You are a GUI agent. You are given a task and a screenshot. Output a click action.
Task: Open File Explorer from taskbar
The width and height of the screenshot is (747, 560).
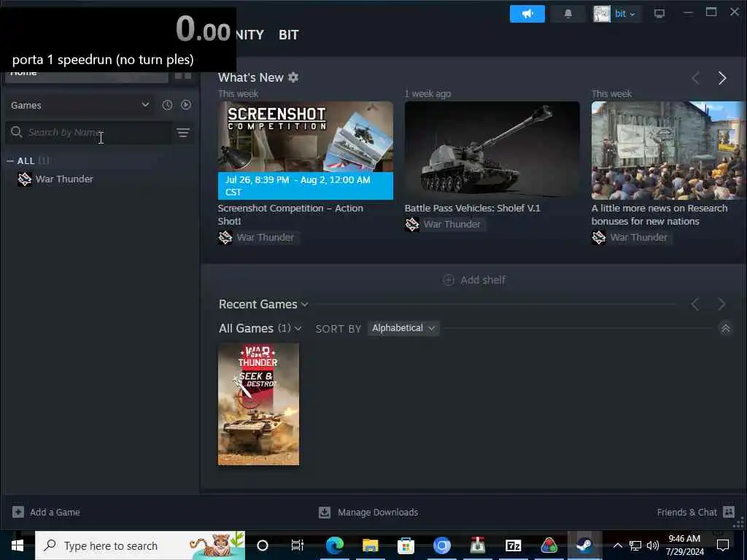[x=370, y=545]
